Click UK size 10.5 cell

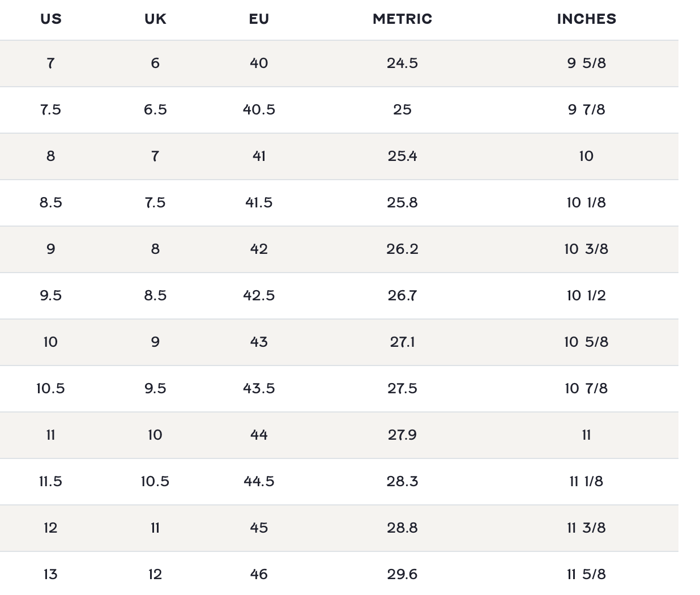click(x=155, y=481)
